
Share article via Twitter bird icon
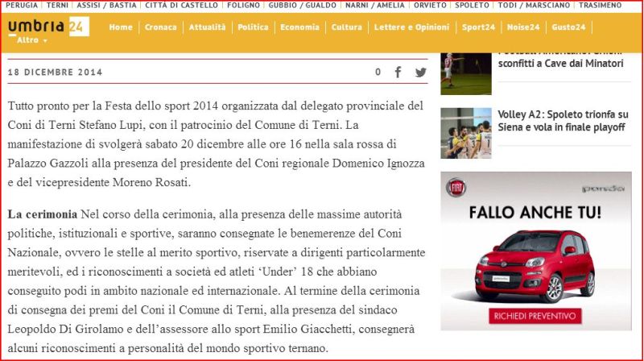[420, 72]
